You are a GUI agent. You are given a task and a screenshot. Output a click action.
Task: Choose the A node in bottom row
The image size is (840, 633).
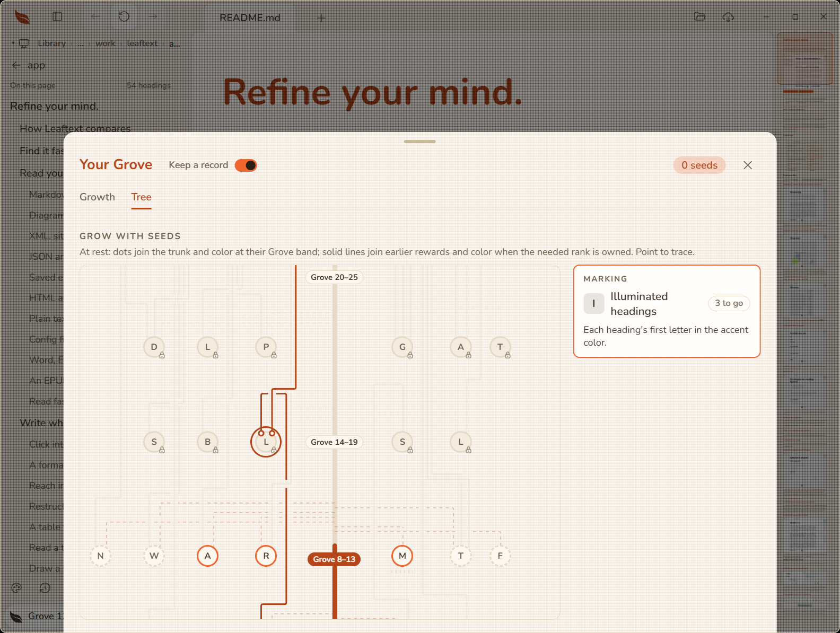pos(207,556)
